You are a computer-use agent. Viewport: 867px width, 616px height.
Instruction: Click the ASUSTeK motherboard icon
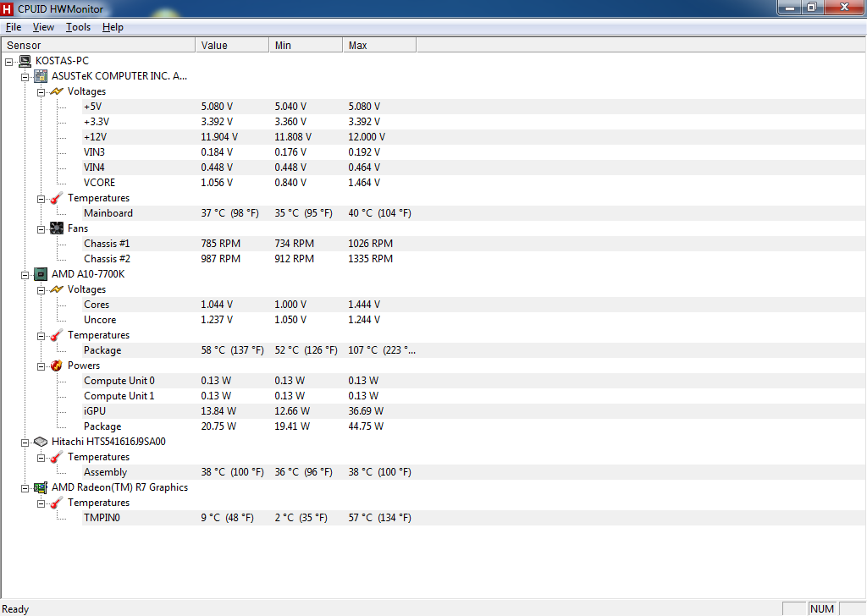(41, 76)
